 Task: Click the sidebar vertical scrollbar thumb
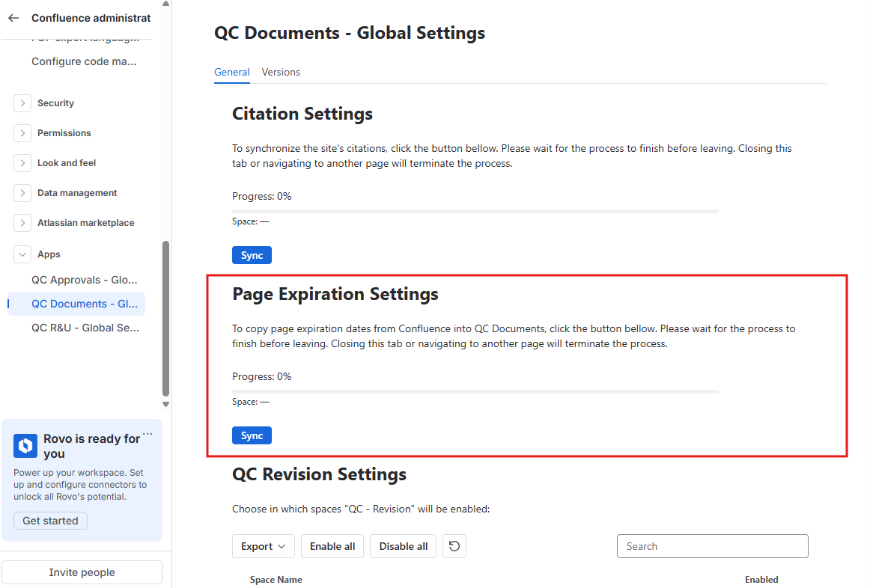165,319
